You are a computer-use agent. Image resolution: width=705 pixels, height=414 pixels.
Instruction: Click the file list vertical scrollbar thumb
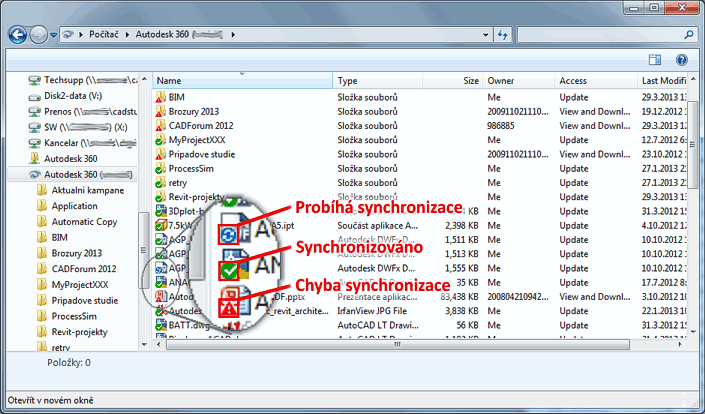(692, 145)
